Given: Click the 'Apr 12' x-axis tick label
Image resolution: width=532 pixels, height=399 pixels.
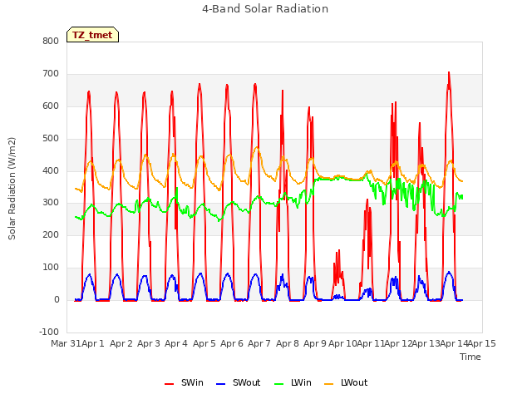Looking at the screenshot, I should (x=398, y=343).
